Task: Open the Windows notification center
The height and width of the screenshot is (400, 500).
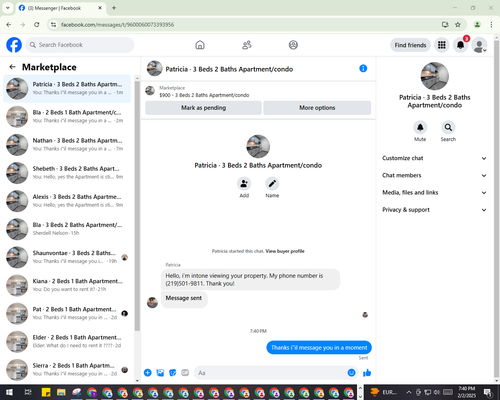Action: 489,392
